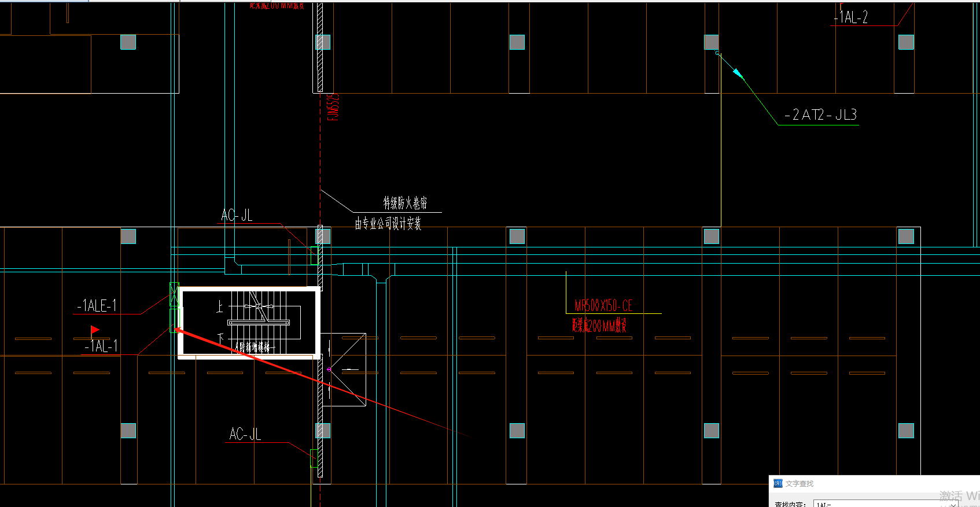Select the -1AL-1 label text
The image size is (980, 507).
[x=101, y=346]
